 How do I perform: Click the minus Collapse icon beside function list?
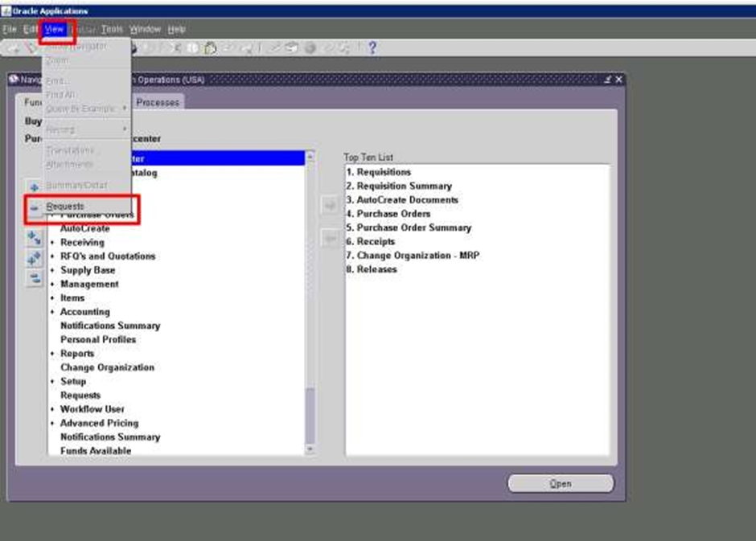pos(35,207)
